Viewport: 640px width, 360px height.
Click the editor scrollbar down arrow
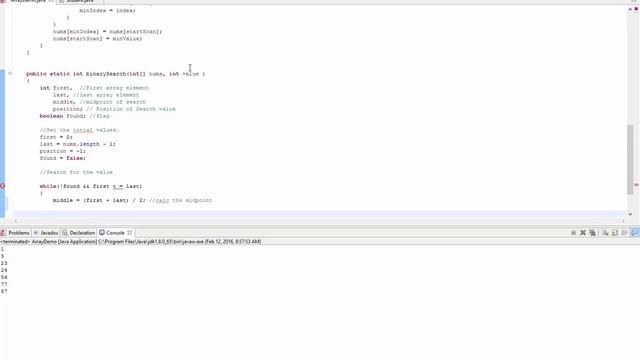point(630,214)
